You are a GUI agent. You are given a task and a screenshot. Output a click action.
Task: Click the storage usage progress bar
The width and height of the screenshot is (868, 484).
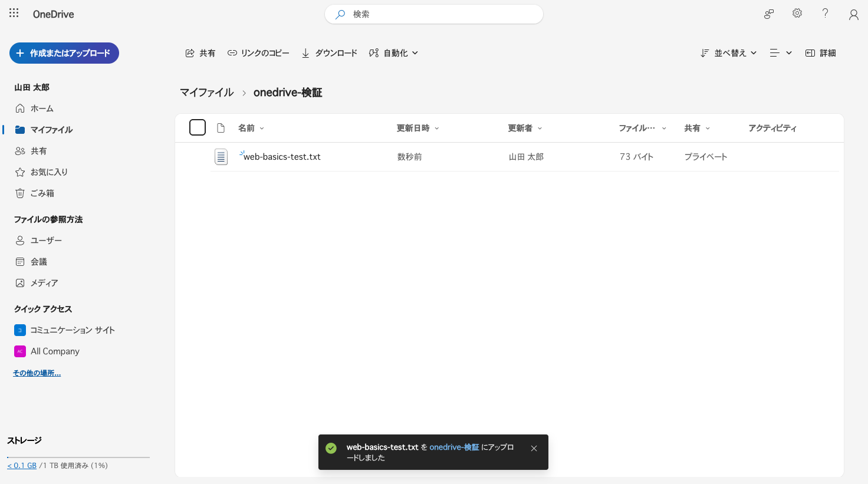tap(78, 457)
